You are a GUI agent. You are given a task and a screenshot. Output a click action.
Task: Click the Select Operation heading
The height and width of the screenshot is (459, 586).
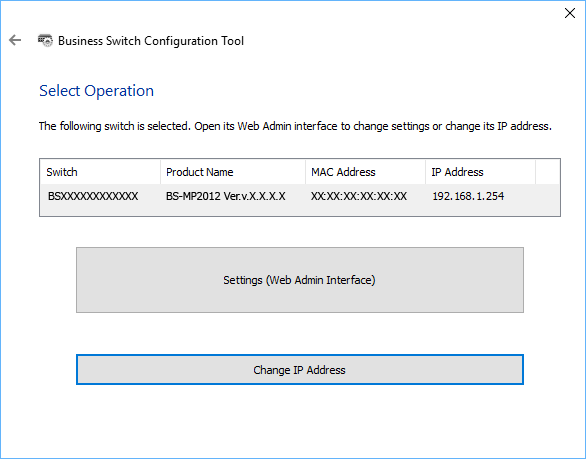[x=96, y=91]
